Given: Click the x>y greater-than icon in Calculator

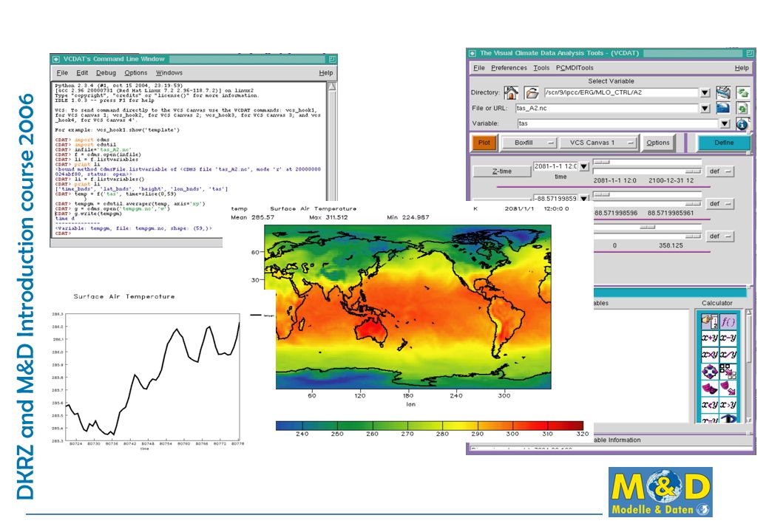Looking at the screenshot, I should [x=728, y=405].
